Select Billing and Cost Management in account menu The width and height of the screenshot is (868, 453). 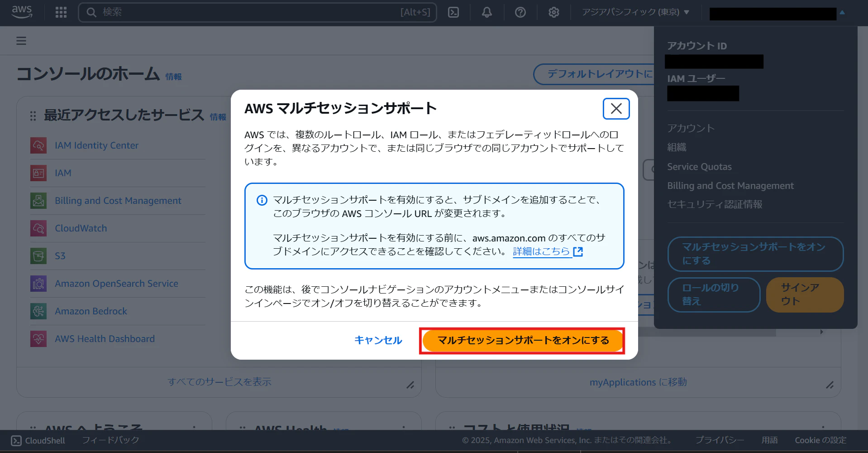click(730, 186)
